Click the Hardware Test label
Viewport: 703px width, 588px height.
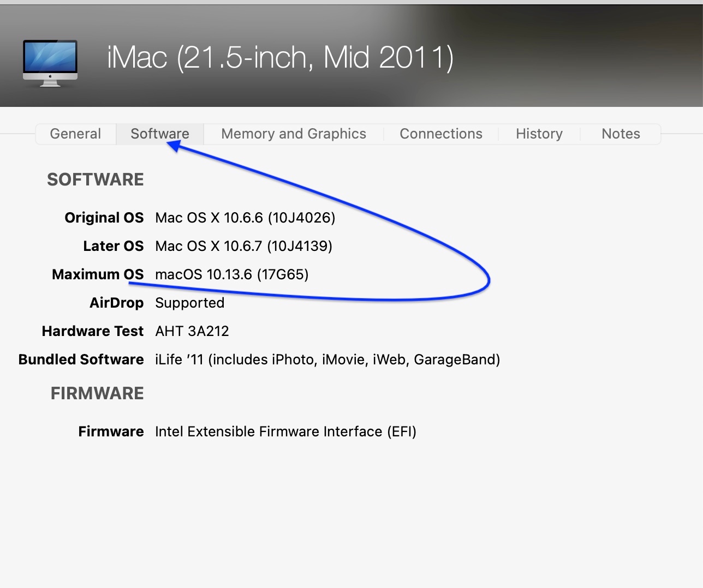pyautogui.click(x=93, y=331)
